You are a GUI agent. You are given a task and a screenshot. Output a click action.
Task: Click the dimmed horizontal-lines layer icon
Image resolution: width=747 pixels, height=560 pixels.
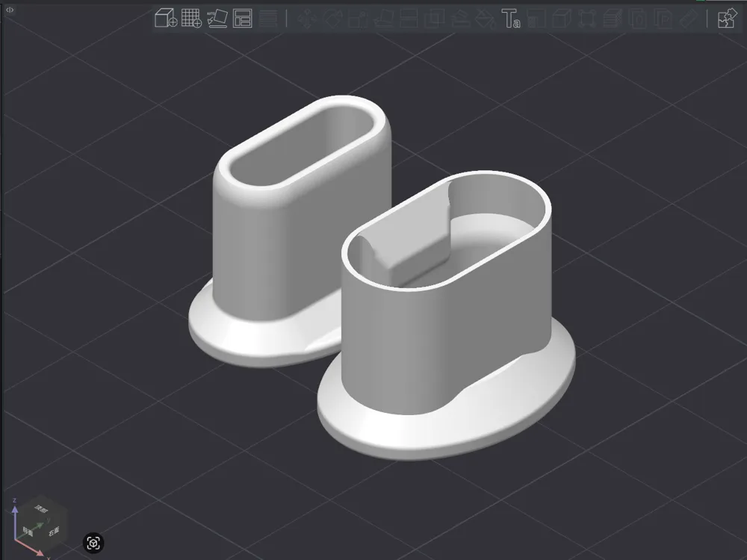coord(267,18)
